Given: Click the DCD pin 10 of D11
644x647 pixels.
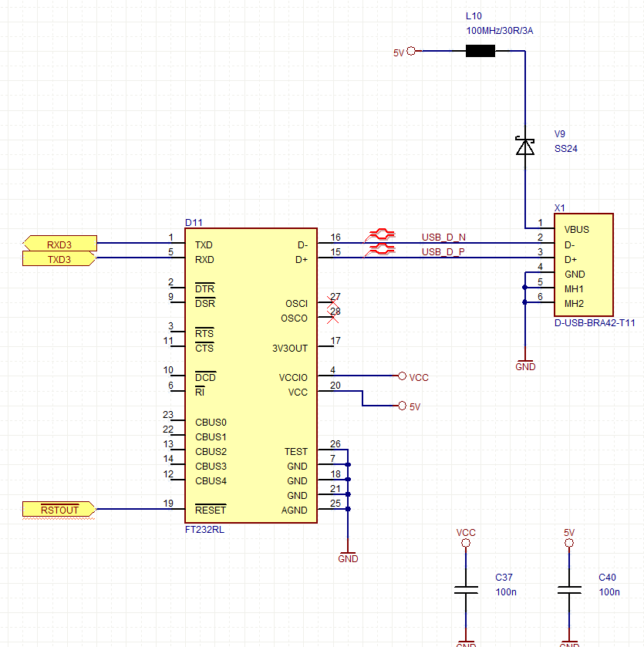Looking at the screenshot, I should tap(177, 375).
